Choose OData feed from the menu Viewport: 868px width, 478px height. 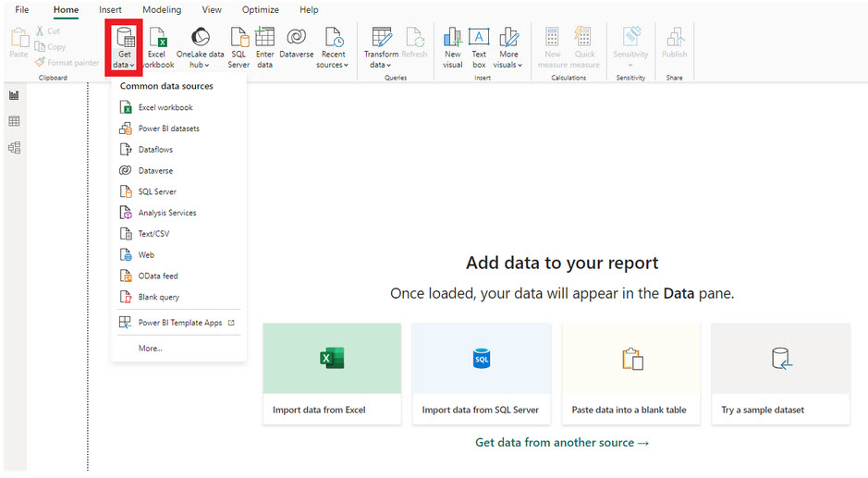point(178,276)
